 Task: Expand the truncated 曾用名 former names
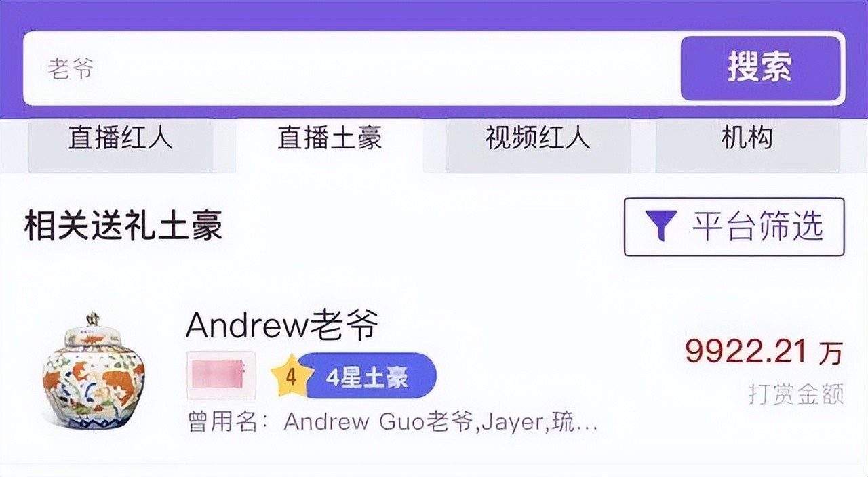(441, 422)
